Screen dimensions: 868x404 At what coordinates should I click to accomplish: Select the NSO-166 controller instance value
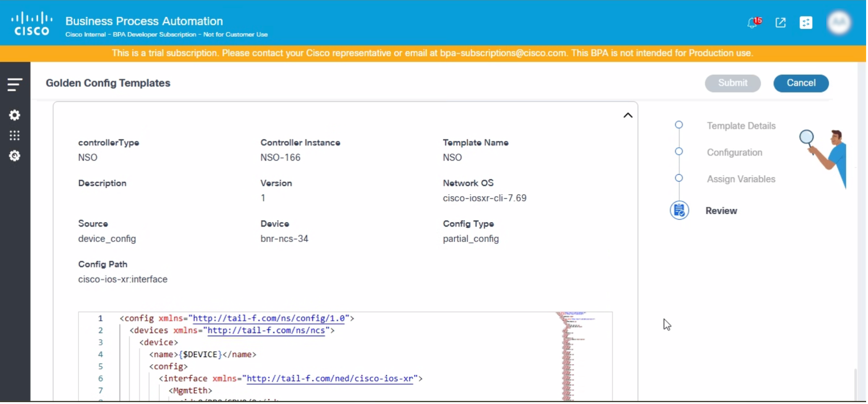tap(280, 158)
